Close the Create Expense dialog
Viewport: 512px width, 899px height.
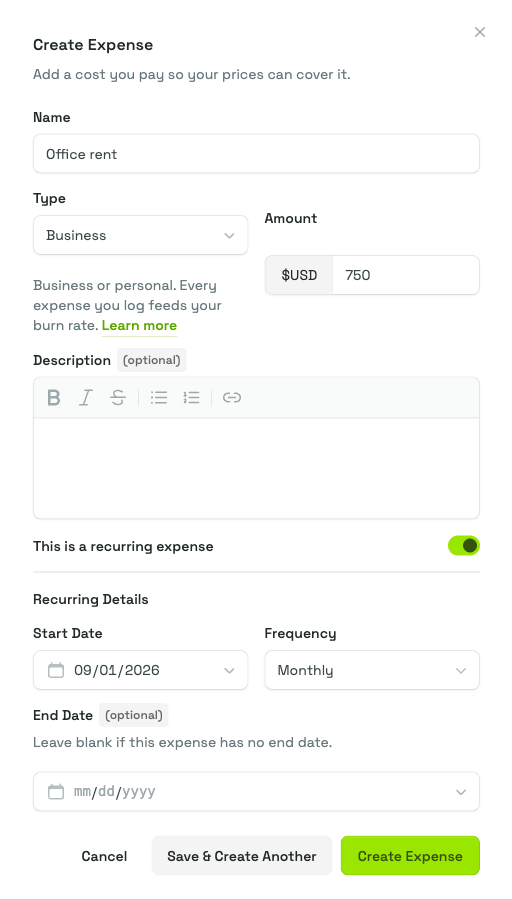point(479,32)
